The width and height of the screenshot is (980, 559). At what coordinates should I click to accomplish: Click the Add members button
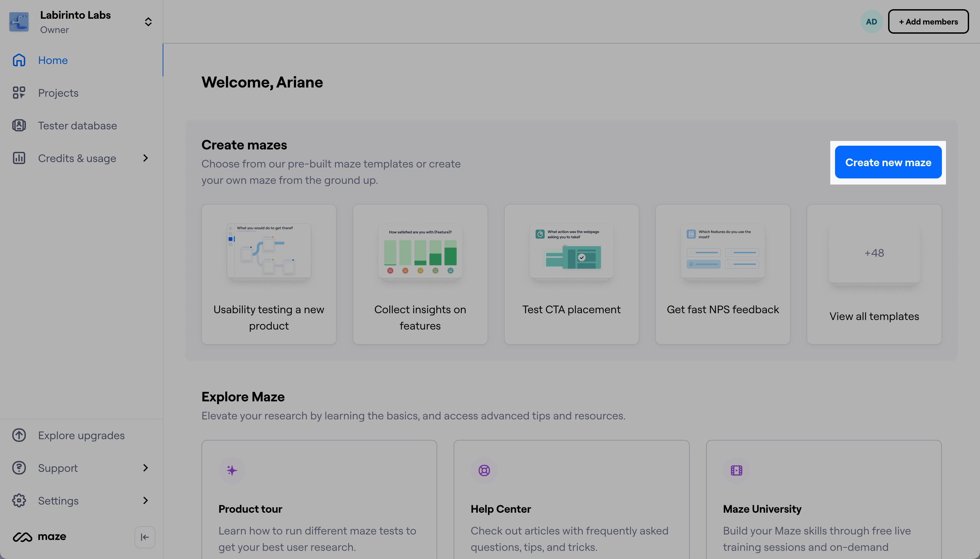[928, 22]
